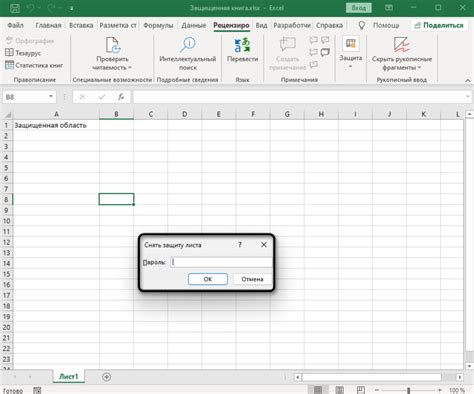The width and height of the screenshot is (474, 394).
Task: Click the vertical scrollbar up arrow
Action: click(469, 114)
